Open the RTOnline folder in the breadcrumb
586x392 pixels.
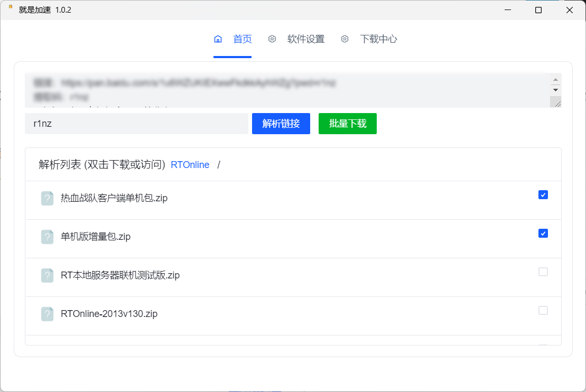click(190, 164)
